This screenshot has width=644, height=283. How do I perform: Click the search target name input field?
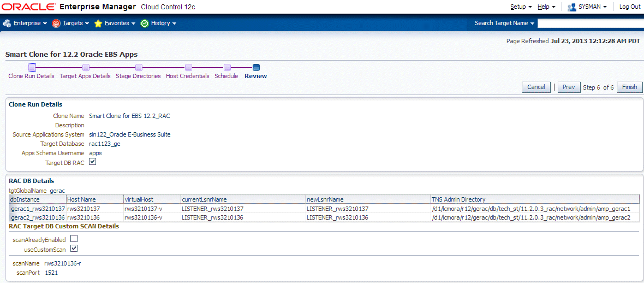pos(591,23)
